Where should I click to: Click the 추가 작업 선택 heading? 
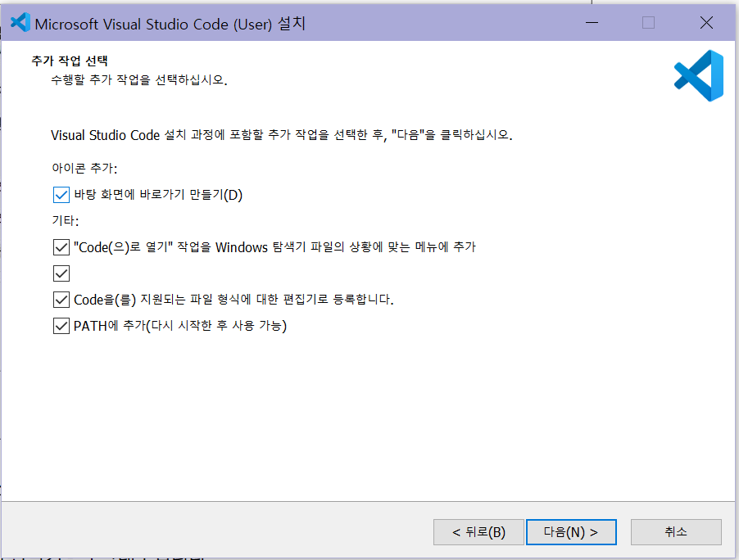click(x=70, y=61)
